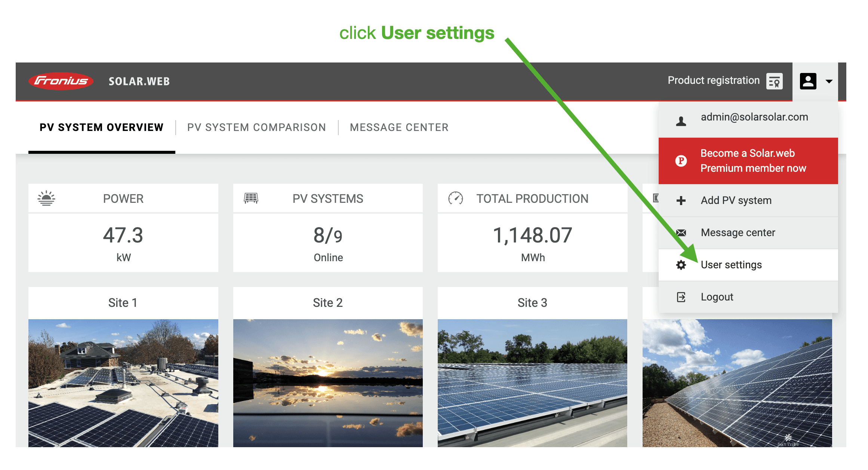Open the Site 2 sunset thumbnail
Screen dimensions: 868x470
coord(328,382)
